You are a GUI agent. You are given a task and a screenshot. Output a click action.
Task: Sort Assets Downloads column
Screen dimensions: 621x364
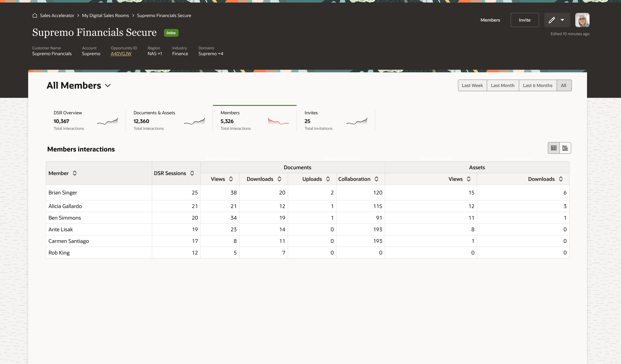coord(561,179)
